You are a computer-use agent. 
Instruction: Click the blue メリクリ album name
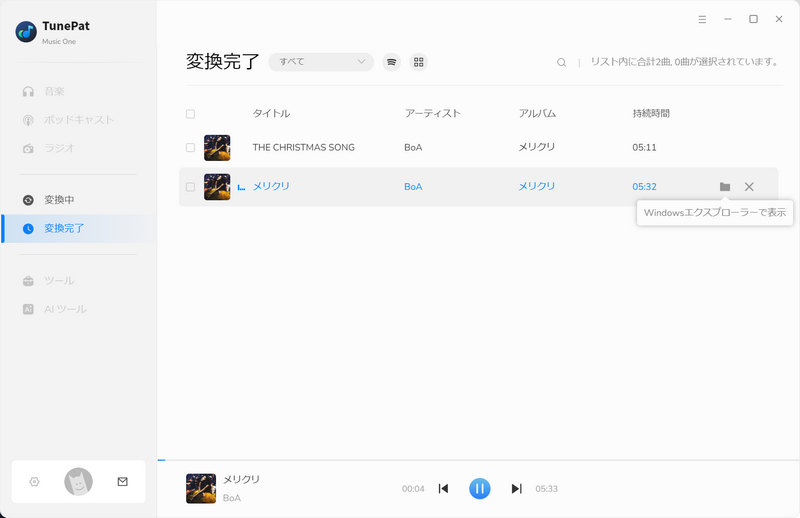537,186
